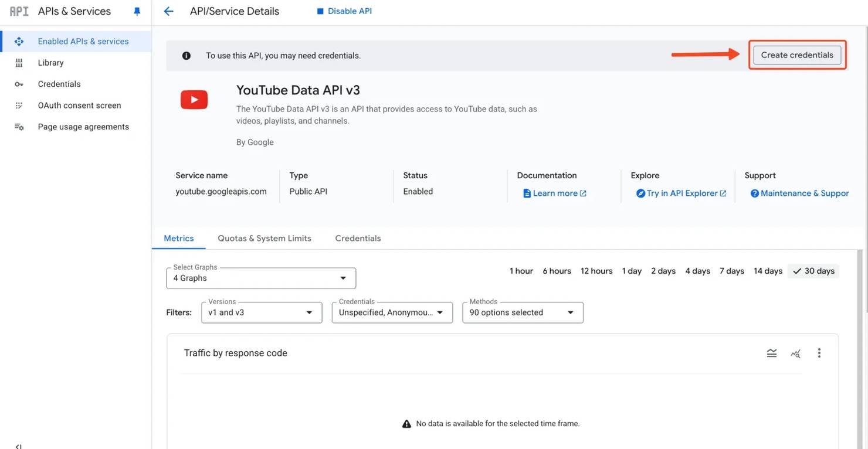
Task: Select the 6 hours time range
Action: coord(557,271)
